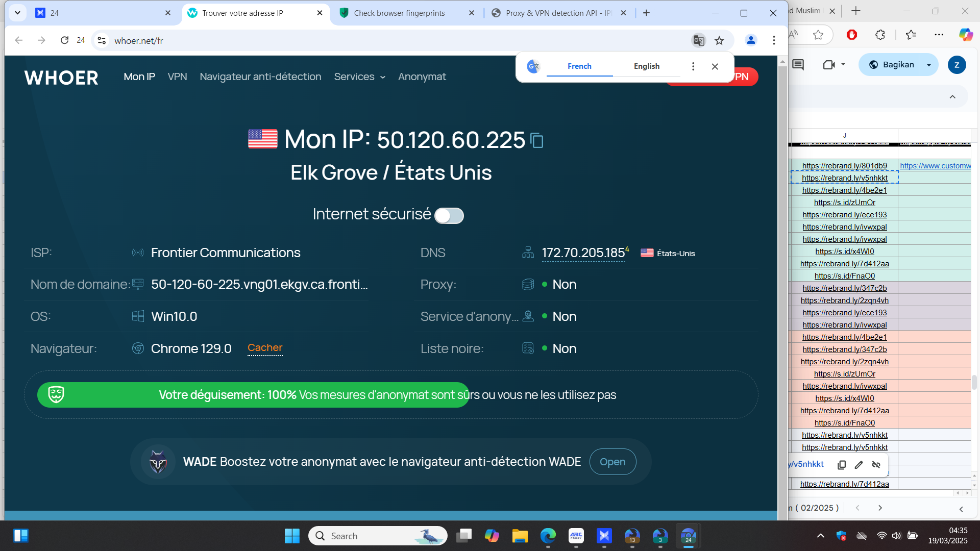Open the www.customw link in spreadsheet

[x=935, y=166]
